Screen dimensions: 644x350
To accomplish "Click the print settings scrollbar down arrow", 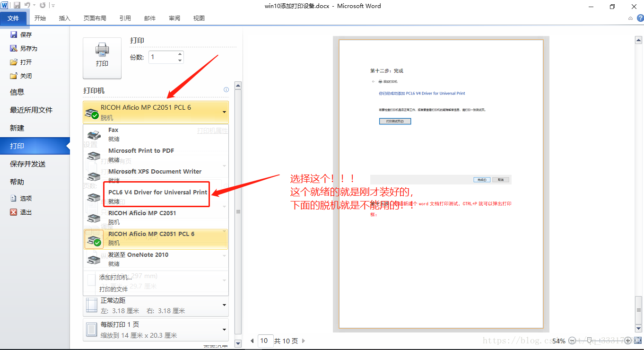I will [x=238, y=343].
